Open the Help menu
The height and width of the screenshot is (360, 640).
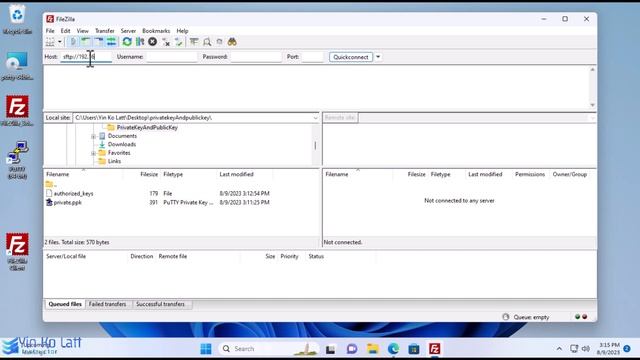coord(182,31)
